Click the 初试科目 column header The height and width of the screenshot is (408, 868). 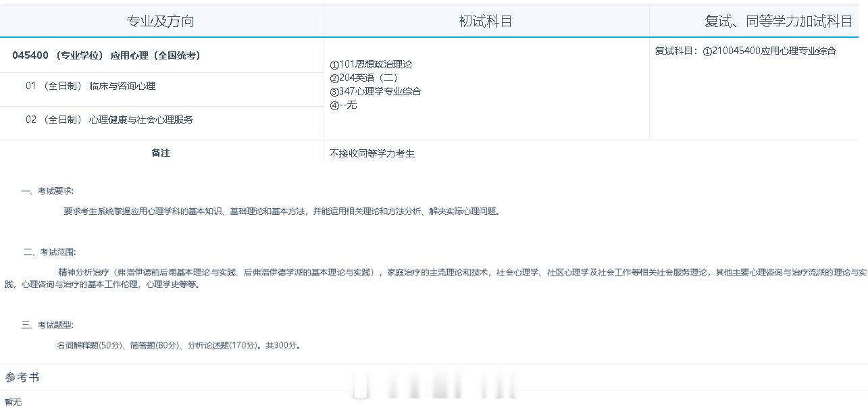pyautogui.click(x=486, y=21)
